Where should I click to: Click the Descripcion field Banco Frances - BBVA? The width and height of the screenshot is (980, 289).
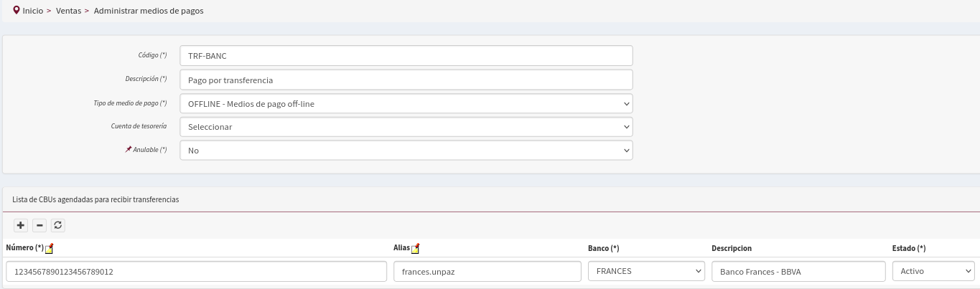coord(798,272)
